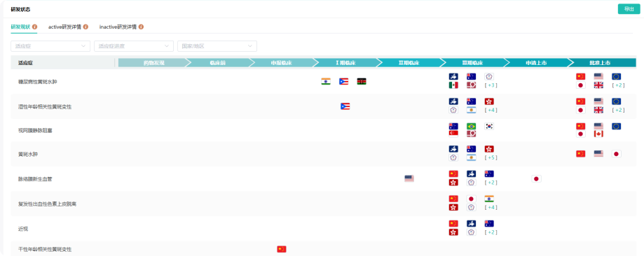Open the 国家/地区 dropdown filter

pyautogui.click(x=217, y=46)
